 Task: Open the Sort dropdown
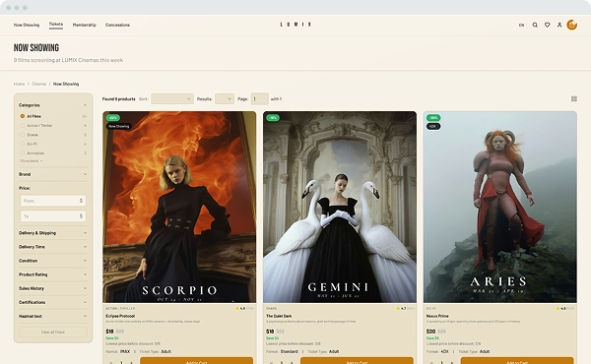click(x=172, y=99)
